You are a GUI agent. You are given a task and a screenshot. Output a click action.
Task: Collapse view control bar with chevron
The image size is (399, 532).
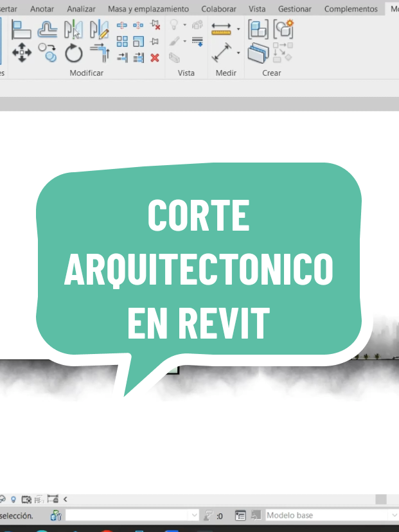click(x=65, y=499)
